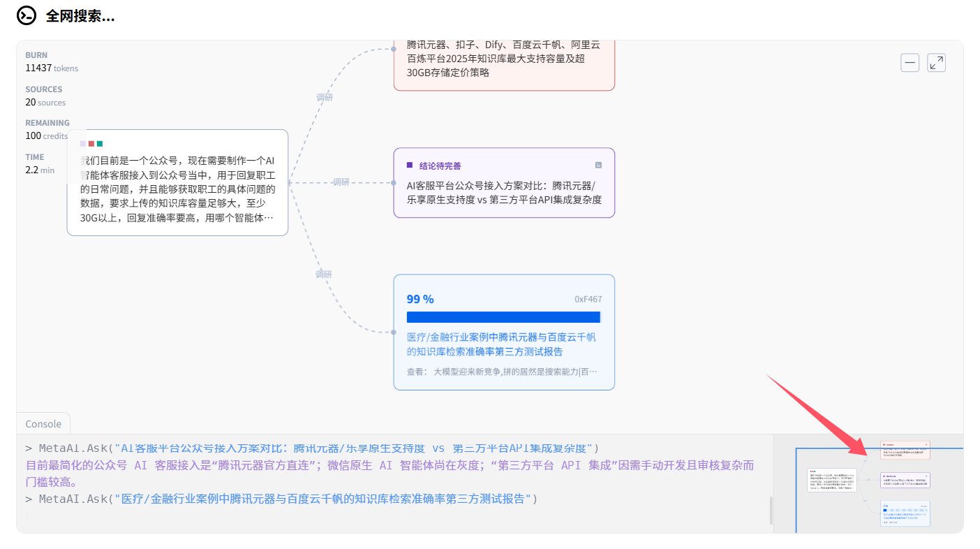Image resolution: width=980 pixels, height=549 pixels.
Task: Click the terminal icon beside 全网搜索
Action: 27,15
